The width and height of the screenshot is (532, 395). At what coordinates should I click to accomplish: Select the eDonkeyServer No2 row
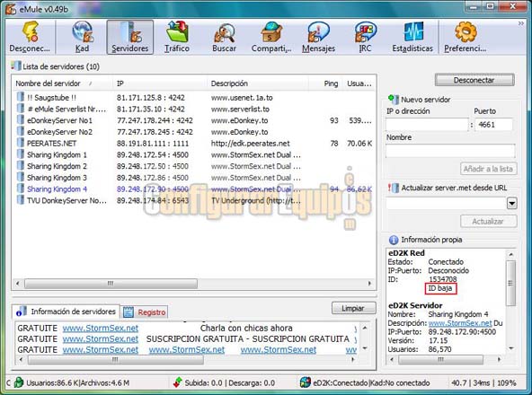coord(194,132)
